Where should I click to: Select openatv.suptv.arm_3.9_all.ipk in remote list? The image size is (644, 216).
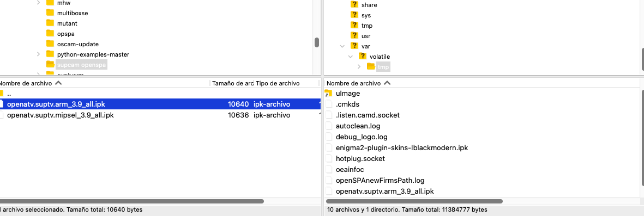point(385,191)
